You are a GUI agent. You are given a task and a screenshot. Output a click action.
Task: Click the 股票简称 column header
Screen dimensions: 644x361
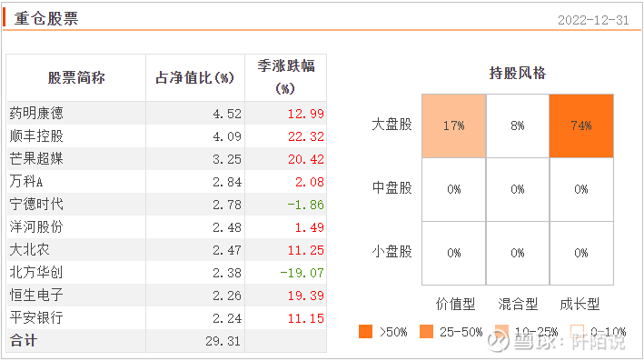pyautogui.click(x=76, y=77)
